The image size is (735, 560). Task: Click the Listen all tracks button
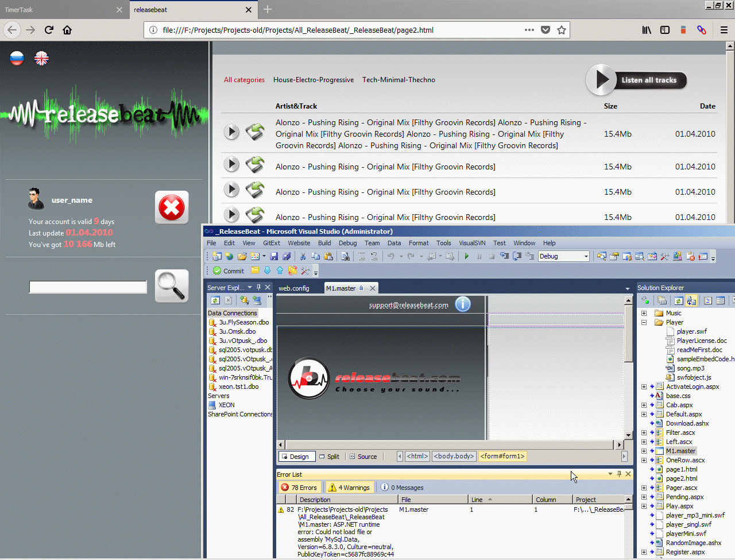[x=636, y=80]
